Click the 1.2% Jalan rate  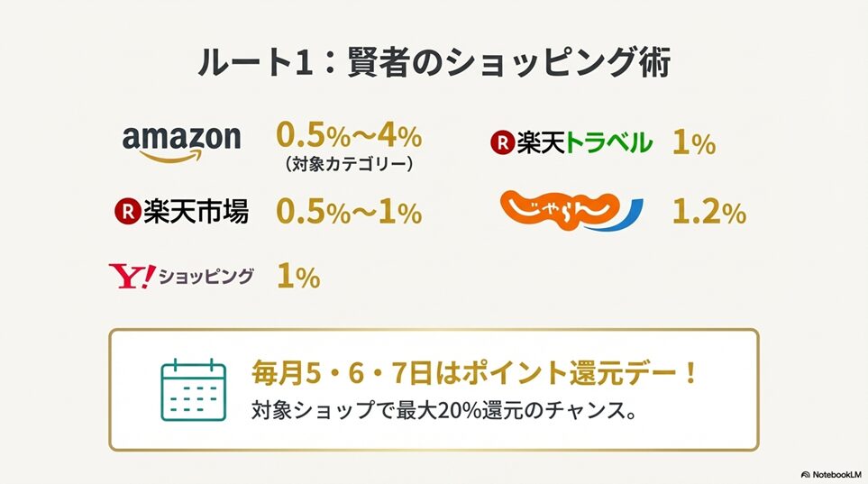(x=708, y=213)
